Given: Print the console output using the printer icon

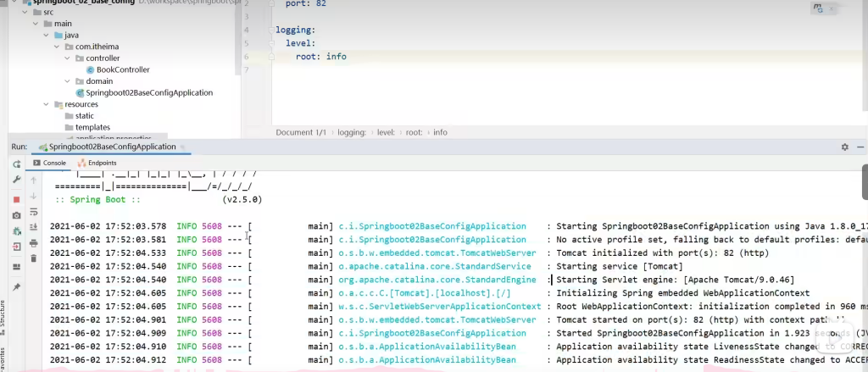Looking at the screenshot, I should pos(34,242).
